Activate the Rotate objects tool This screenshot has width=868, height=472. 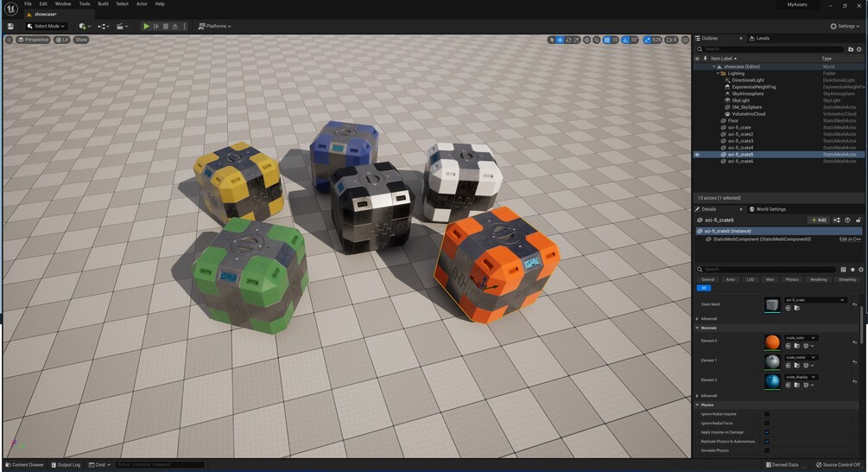tap(568, 40)
